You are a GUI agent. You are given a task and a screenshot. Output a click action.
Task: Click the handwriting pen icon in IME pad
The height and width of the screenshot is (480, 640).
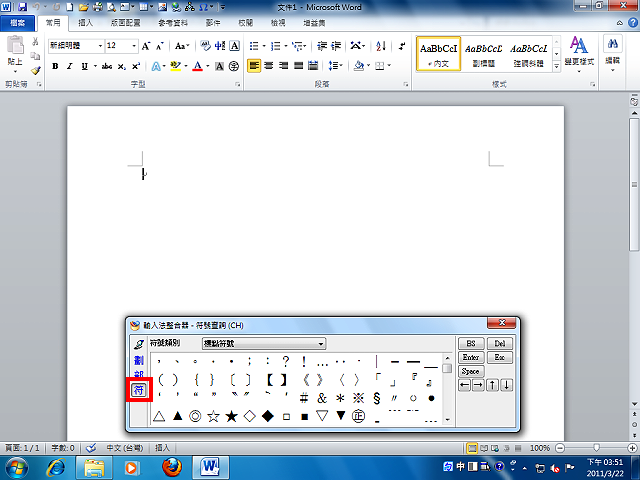click(139, 344)
